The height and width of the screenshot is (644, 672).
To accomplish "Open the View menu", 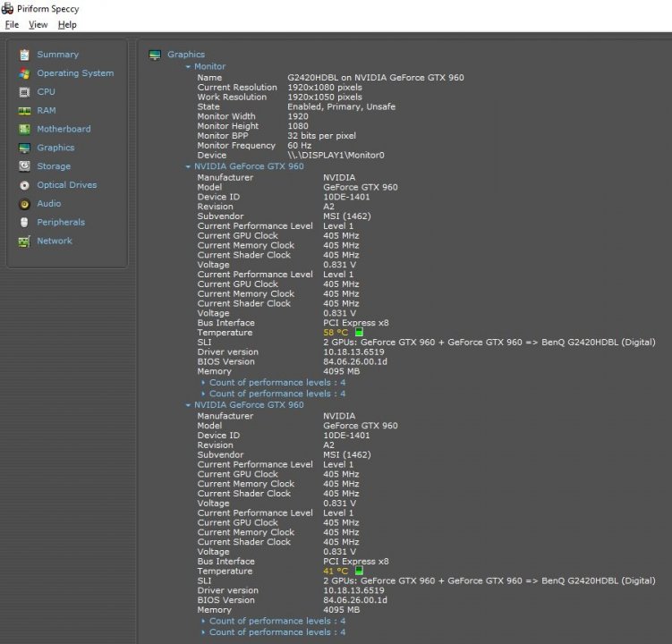I will [x=38, y=25].
